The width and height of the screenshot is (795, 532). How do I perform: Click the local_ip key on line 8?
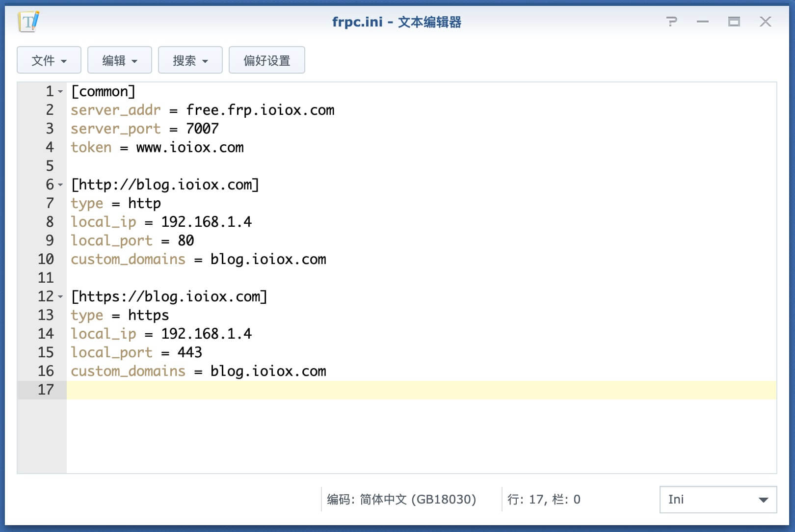coord(104,222)
